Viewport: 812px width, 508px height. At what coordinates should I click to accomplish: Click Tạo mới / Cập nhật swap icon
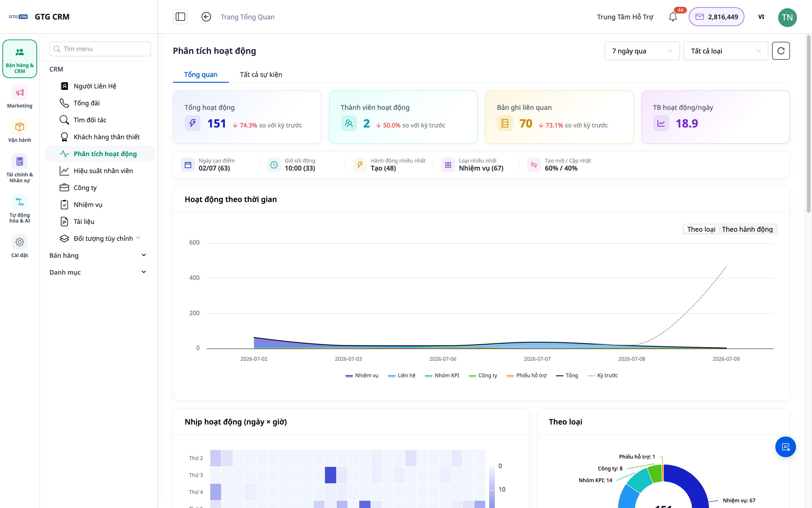(x=534, y=165)
